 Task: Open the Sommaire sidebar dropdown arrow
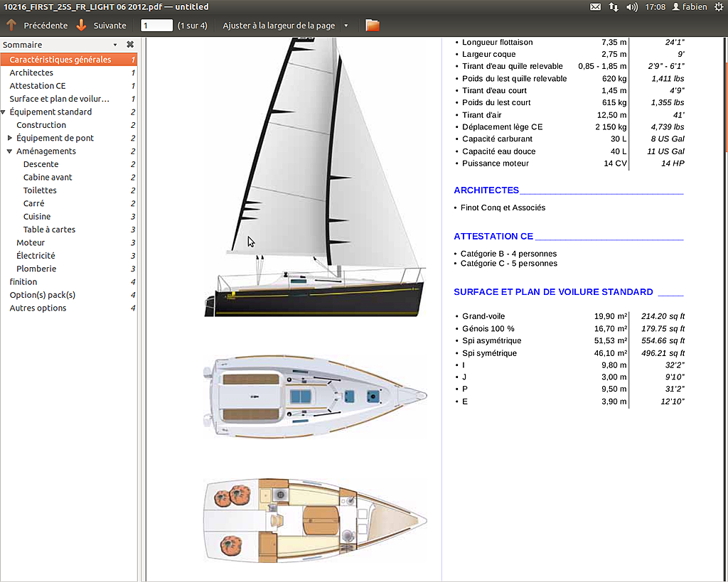[115, 45]
